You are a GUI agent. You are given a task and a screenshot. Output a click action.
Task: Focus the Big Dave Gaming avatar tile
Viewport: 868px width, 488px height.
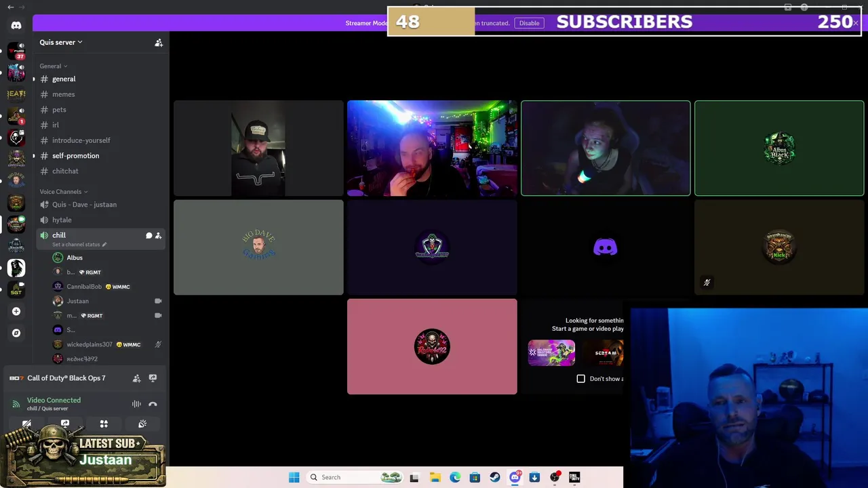258,247
